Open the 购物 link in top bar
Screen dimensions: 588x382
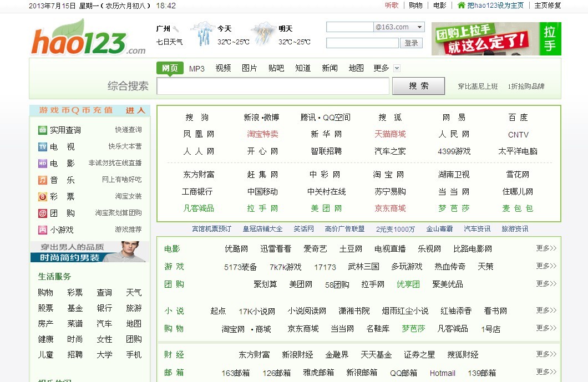[415, 5]
